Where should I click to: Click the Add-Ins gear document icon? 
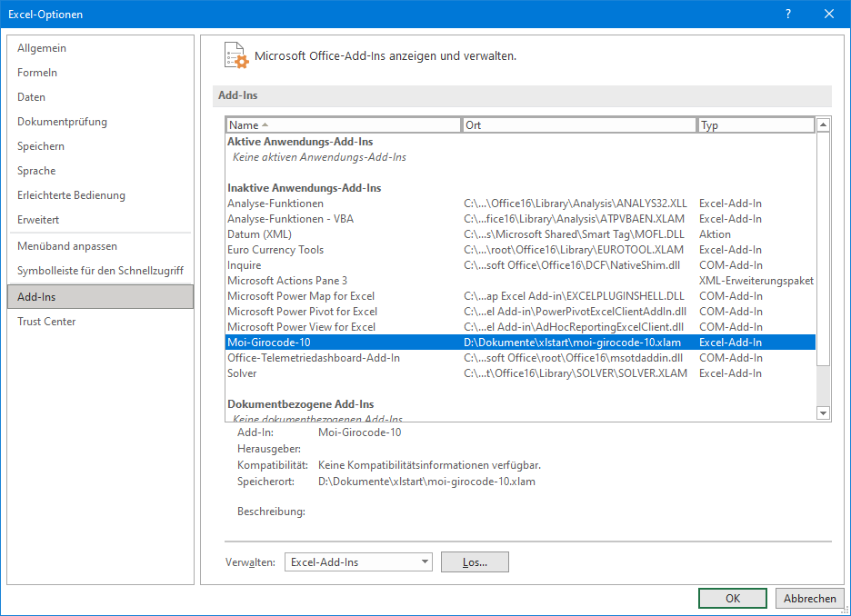(236, 55)
